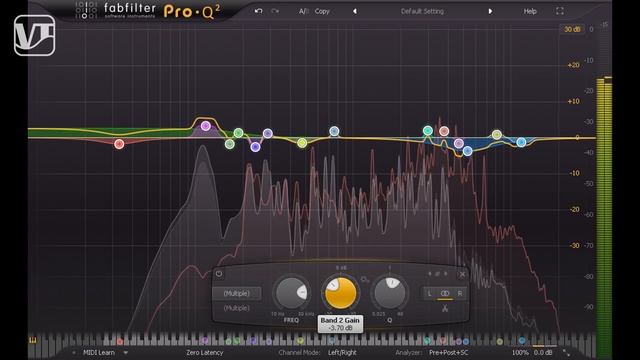Open the filter slope (Multiple) selector
This screenshot has height=360, width=640.
[236, 308]
